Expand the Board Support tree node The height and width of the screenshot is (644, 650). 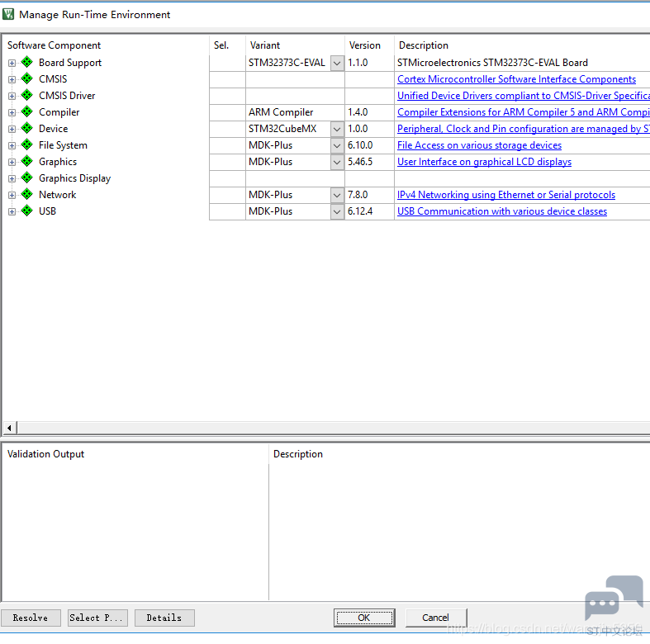pos(12,63)
